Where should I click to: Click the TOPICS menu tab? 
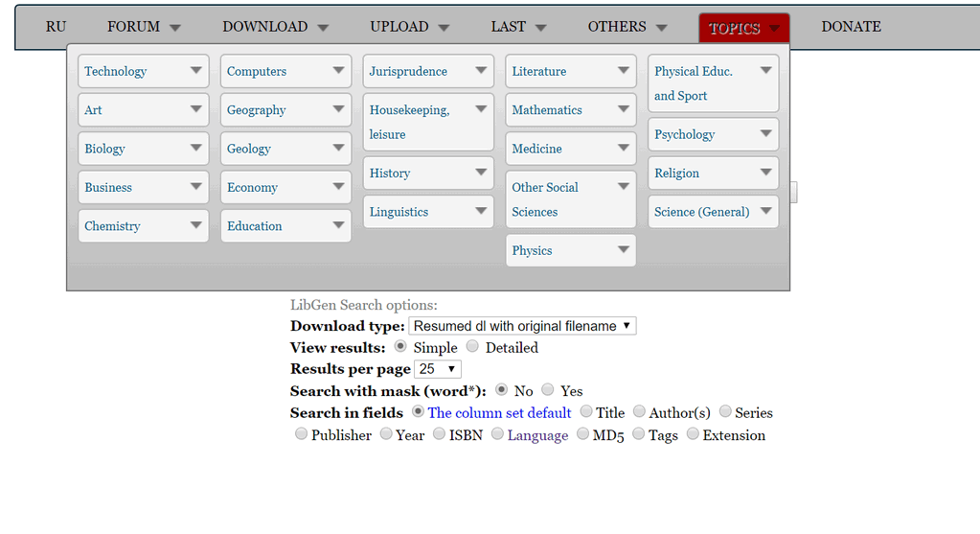(743, 28)
